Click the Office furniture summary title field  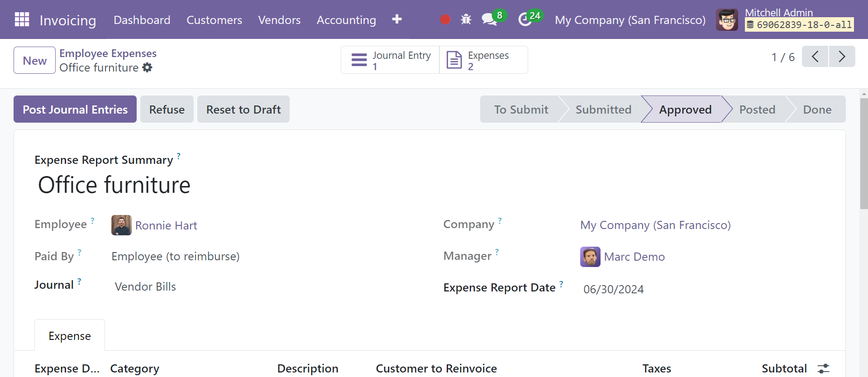(114, 185)
